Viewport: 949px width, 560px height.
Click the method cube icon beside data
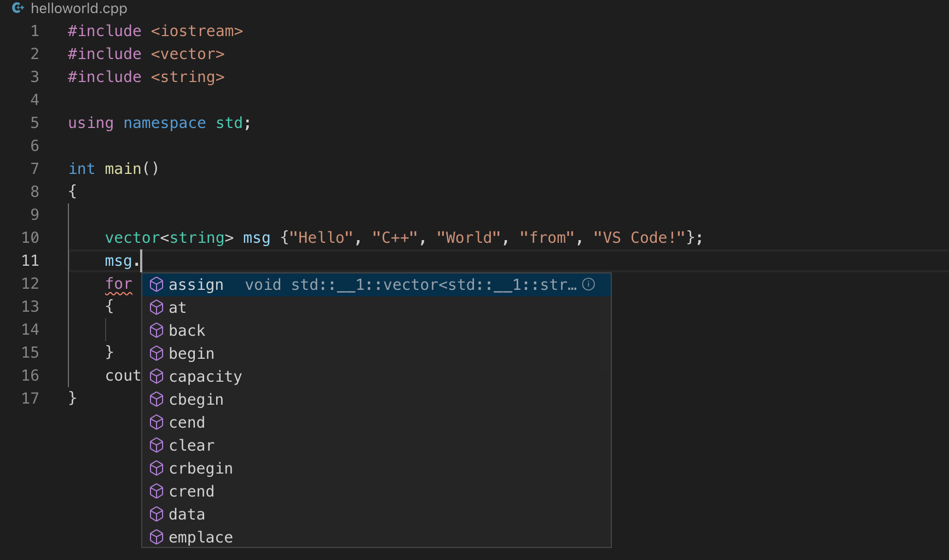tap(157, 514)
